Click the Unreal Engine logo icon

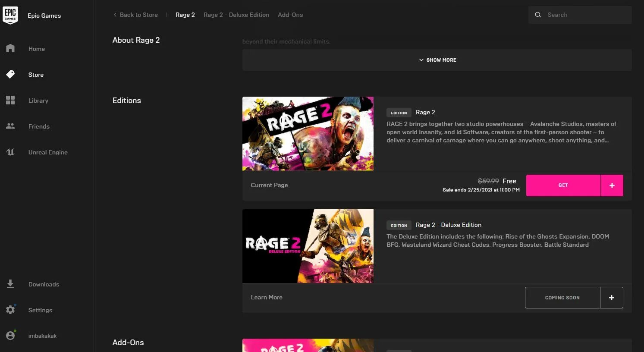click(10, 152)
